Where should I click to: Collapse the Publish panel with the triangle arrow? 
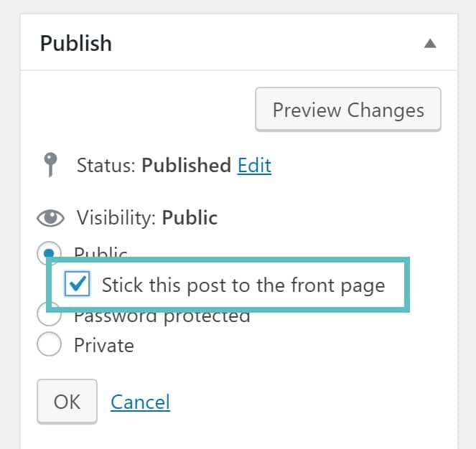(x=429, y=43)
